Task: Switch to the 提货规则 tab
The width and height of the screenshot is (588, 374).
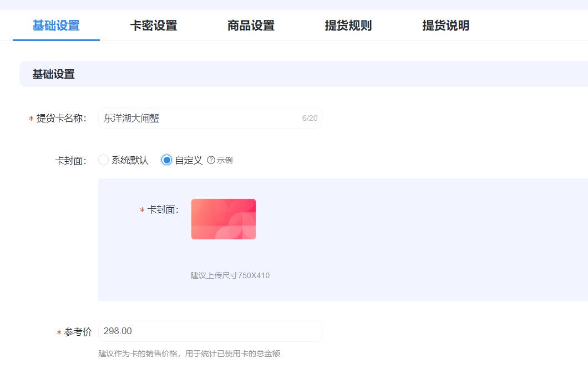Action: [348, 25]
